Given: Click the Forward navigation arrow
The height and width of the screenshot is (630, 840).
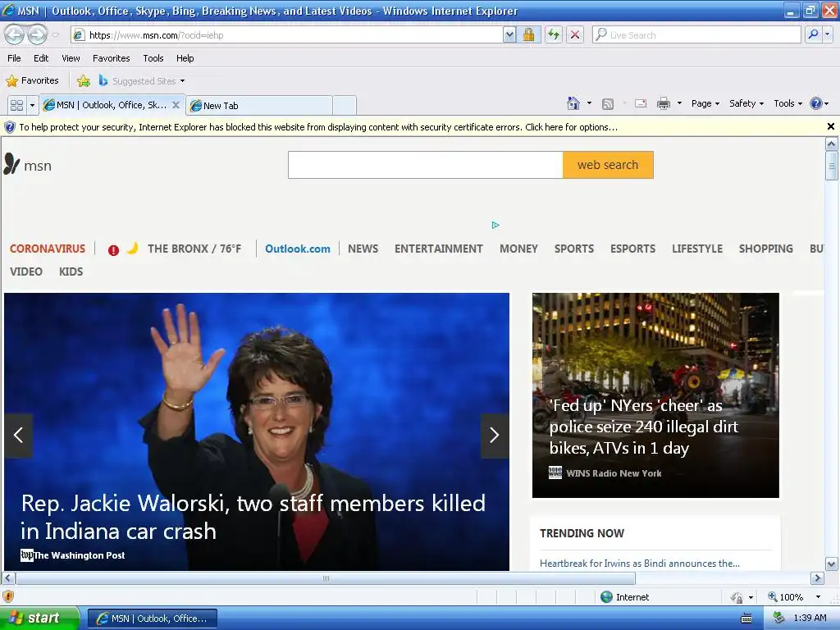Looking at the screenshot, I should tap(37, 34).
